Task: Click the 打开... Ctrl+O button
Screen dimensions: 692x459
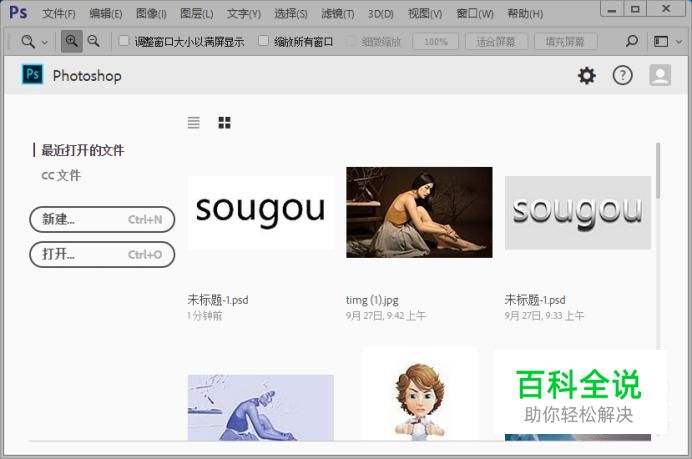Action: [102, 255]
